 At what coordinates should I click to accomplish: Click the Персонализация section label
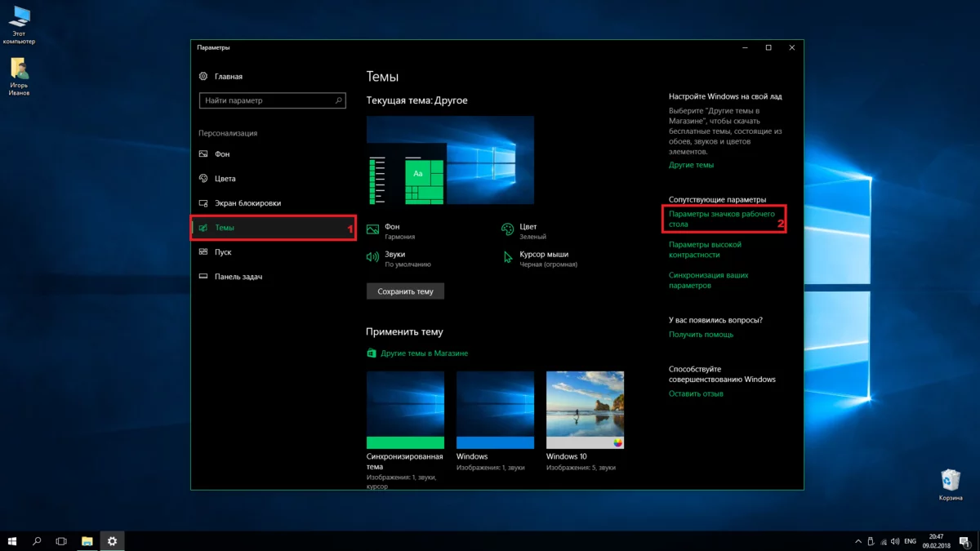pyautogui.click(x=228, y=133)
